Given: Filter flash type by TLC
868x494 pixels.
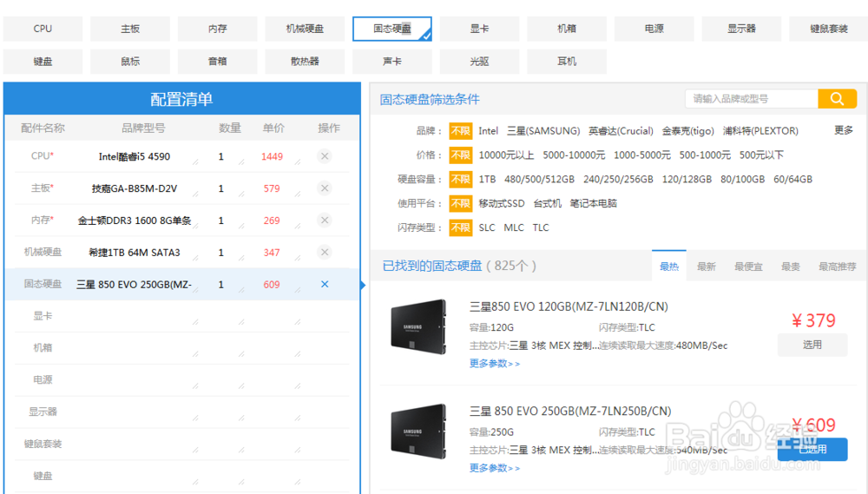Looking at the screenshot, I should pos(541,227).
